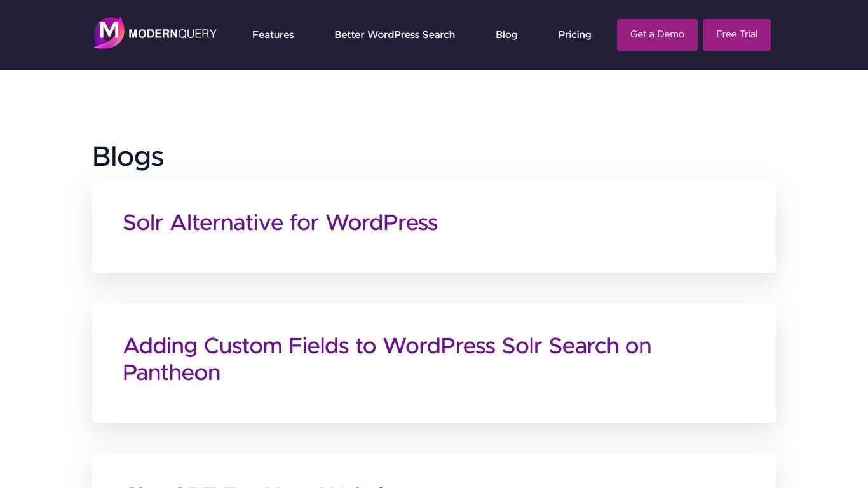Click the ModernQuery logo
The height and width of the screenshot is (488, 868).
tap(156, 33)
